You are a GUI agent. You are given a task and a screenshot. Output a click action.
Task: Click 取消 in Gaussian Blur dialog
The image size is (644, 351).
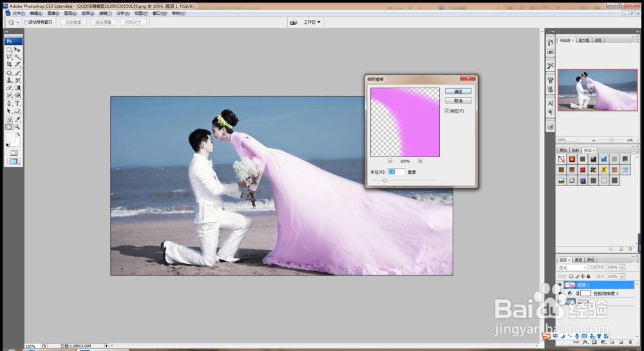(x=458, y=100)
